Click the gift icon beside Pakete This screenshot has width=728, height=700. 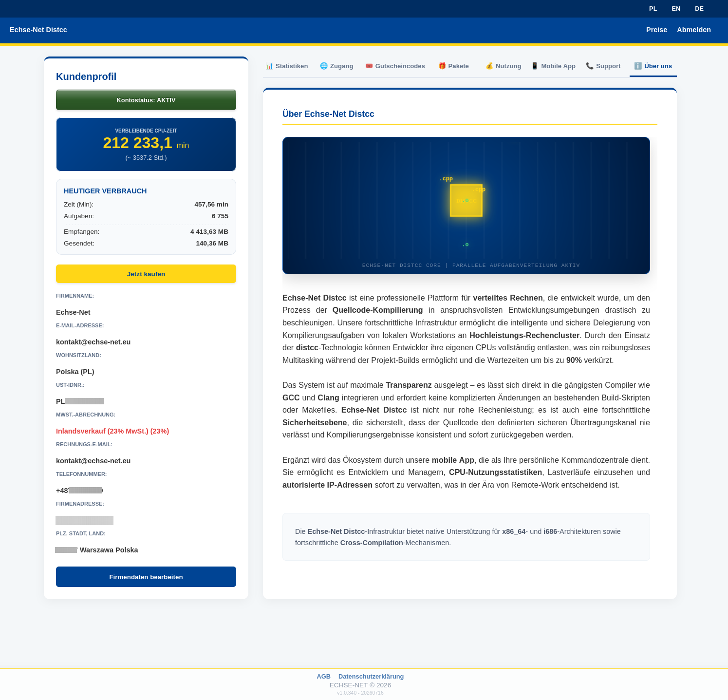[x=442, y=66]
